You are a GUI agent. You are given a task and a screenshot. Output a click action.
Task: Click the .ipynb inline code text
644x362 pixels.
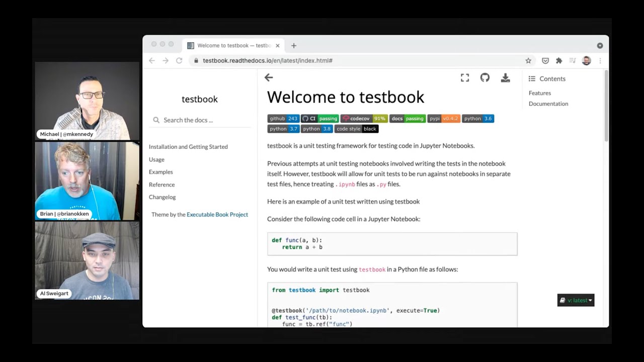[346, 185]
